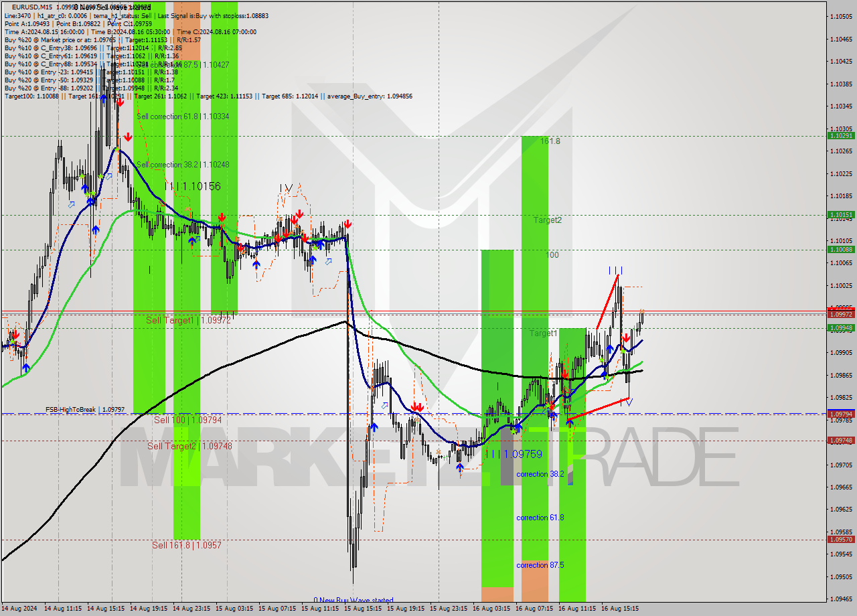Click the red 1.09972 price tag
857x616 pixels.
[841, 314]
